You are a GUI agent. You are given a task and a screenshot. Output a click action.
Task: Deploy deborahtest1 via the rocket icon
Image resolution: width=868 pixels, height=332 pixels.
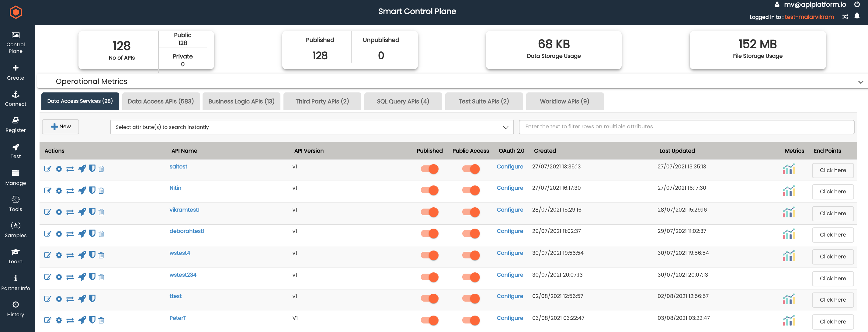point(82,234)
